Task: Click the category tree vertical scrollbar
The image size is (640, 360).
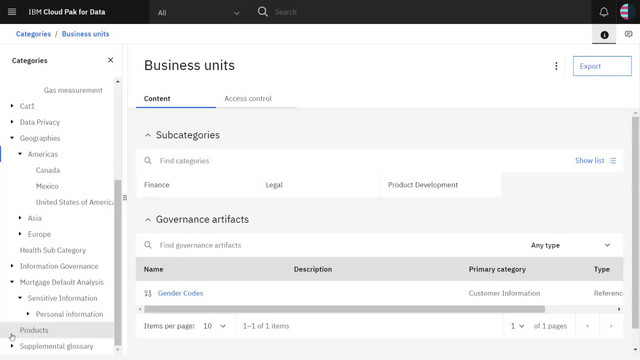Action: (x=118, y=262)
